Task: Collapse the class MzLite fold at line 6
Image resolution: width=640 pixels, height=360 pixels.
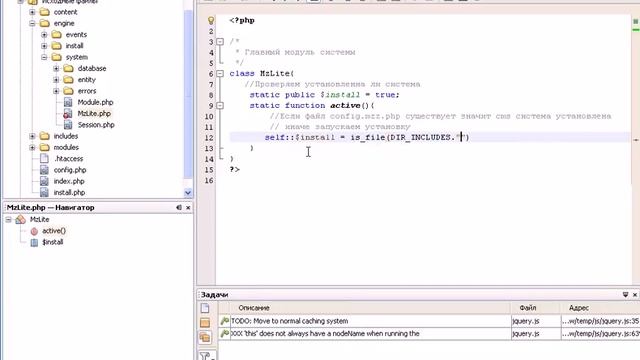Action: pyautogui.click(x=220, y=73)
